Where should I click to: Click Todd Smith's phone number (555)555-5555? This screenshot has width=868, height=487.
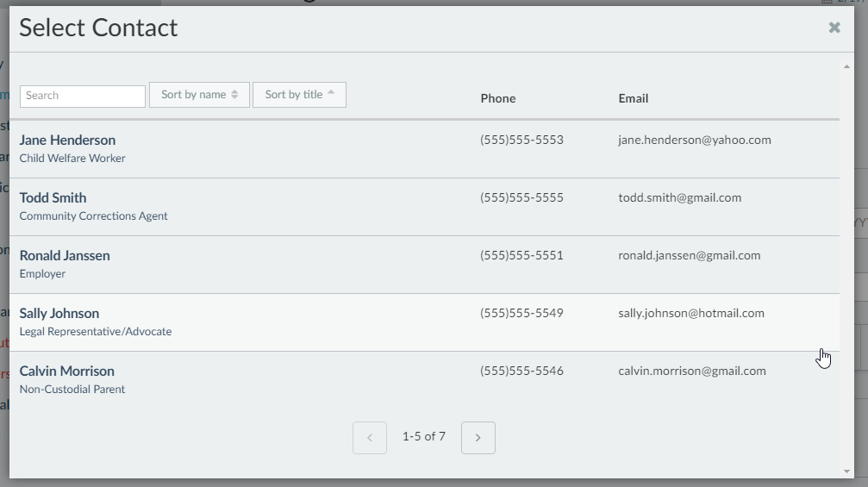click(521, 197)
